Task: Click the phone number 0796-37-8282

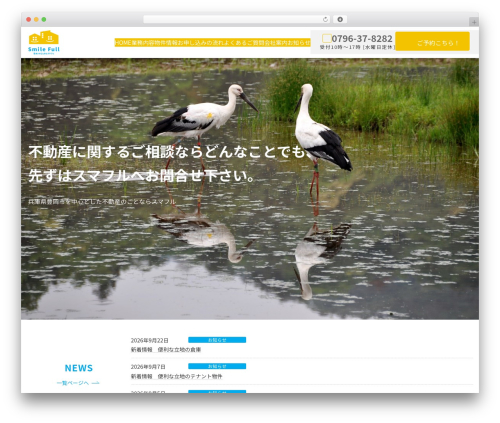Action: [x=362, y=38]
